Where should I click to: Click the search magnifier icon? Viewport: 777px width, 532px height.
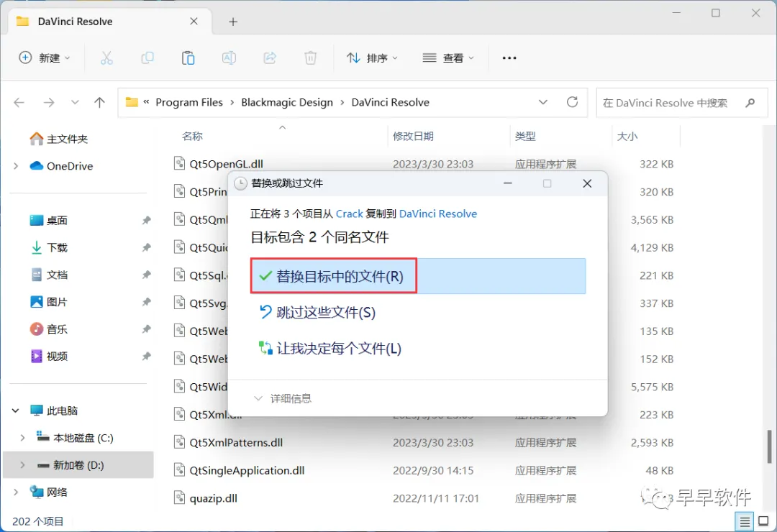750,103
